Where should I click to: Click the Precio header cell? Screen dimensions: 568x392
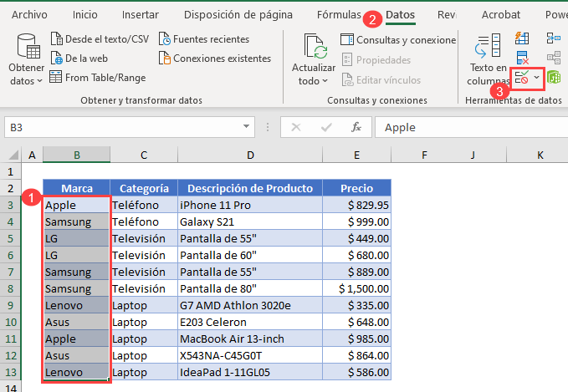click(x=357, y=188)
